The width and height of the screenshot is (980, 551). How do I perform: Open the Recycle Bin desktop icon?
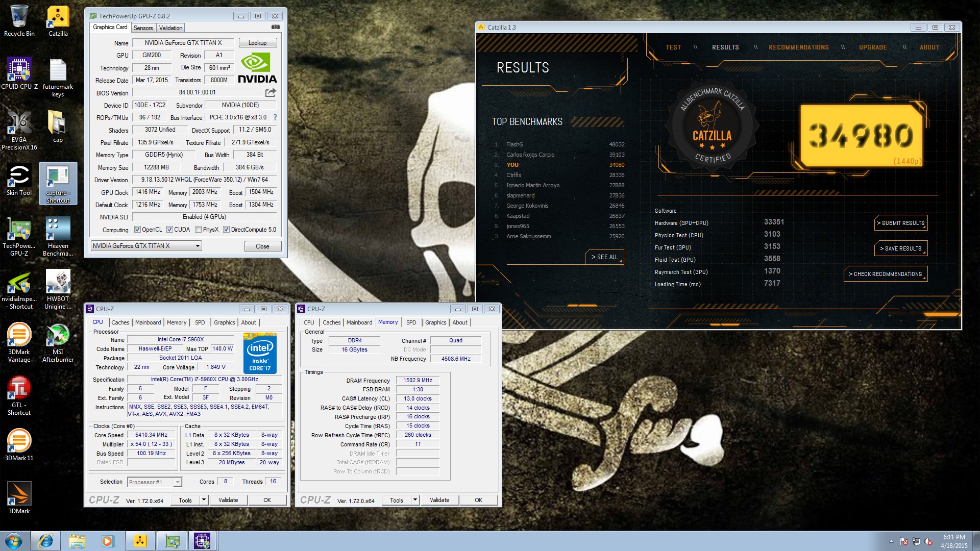coord(19,20)
